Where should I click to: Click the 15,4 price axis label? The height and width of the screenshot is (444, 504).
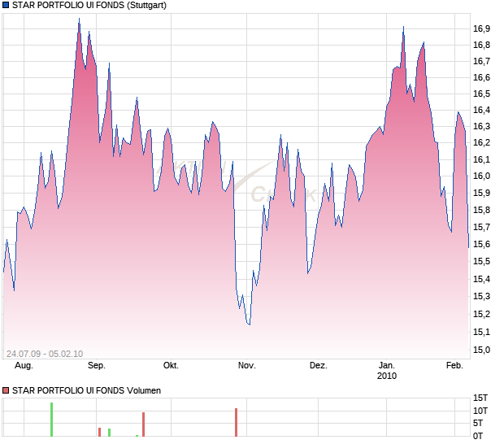tap(481, 279)
